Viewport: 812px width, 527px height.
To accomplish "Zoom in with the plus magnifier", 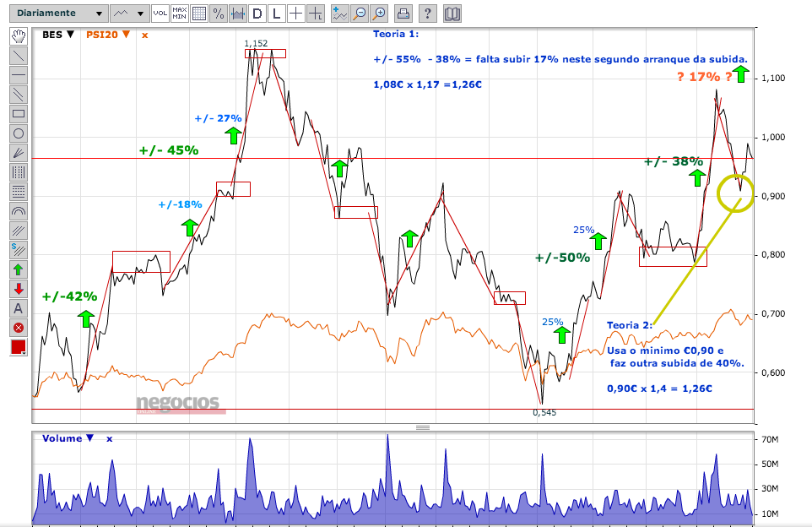I will click(379, 14).
